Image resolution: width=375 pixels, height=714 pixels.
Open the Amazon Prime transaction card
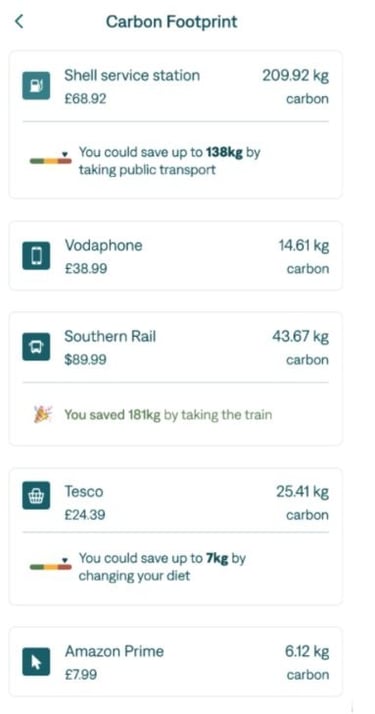tap(175, 662)
